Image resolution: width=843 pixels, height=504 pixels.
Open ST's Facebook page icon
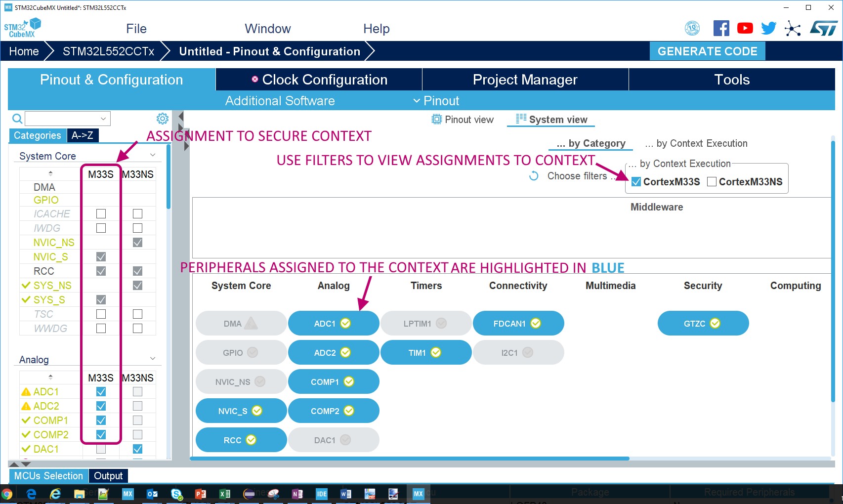click(x=721, y=28)
